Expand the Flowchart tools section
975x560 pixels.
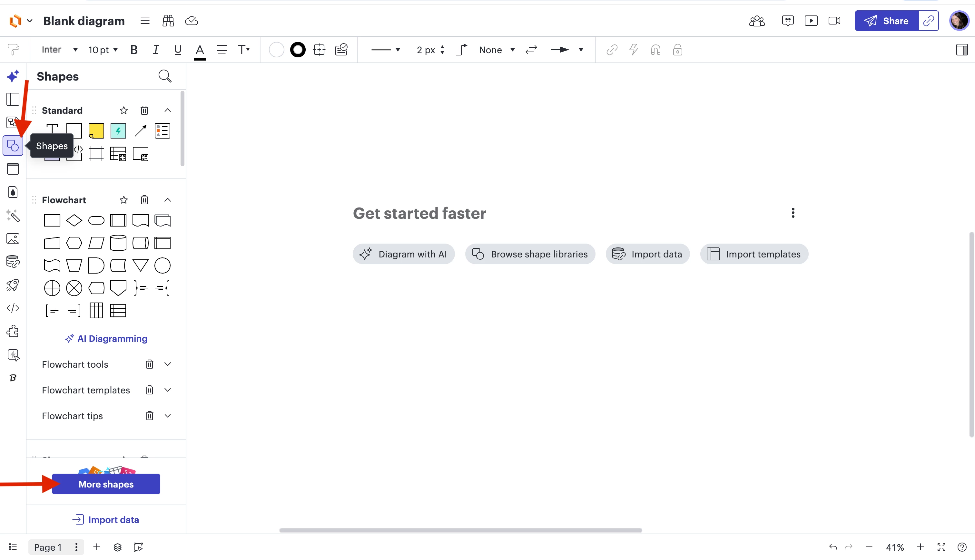167,364
